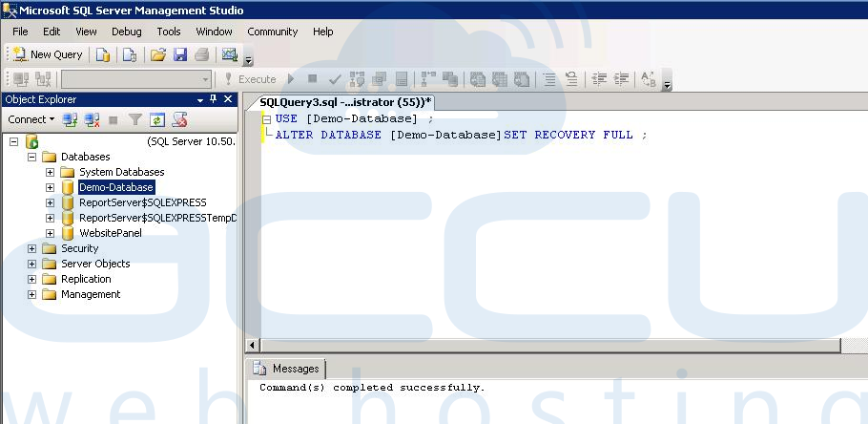Click the Parse checkmark icon
Image resolution: width=868 pixels, height=424 pixels.
[335, 79]
